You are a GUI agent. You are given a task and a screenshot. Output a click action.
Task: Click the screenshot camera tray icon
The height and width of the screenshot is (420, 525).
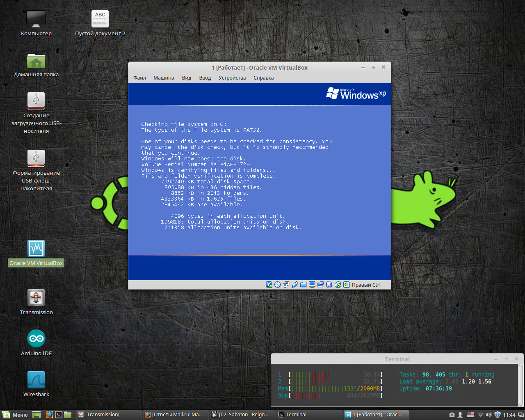tap(452, 415)
